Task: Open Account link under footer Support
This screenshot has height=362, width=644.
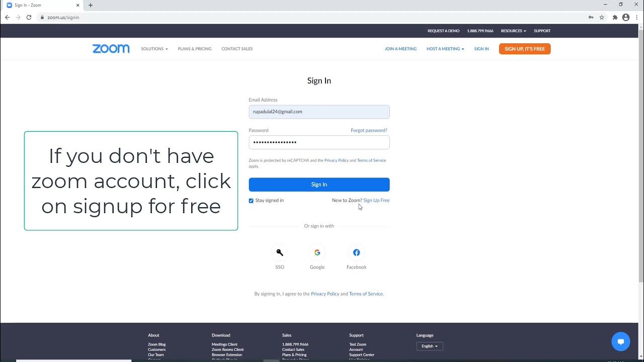Action: coord(356,349)
